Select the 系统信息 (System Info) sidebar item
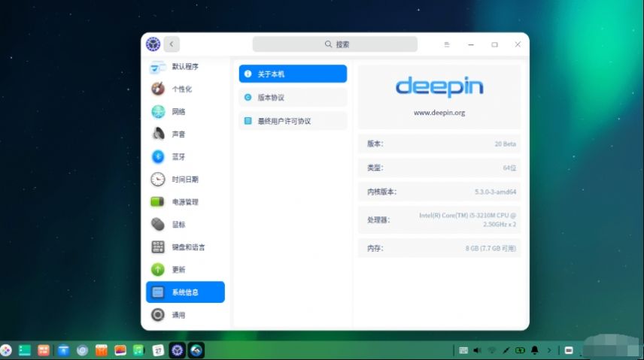 185,292
